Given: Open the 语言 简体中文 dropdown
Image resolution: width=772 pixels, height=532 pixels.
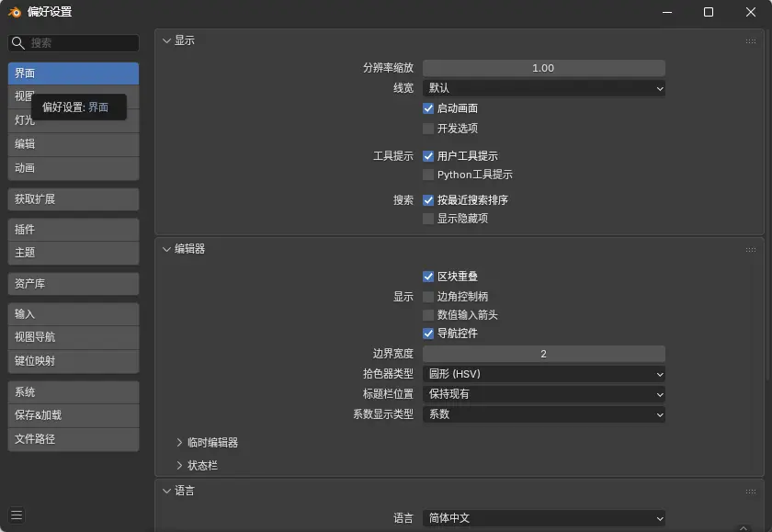Looking at the screenshot, I should 544,518.
